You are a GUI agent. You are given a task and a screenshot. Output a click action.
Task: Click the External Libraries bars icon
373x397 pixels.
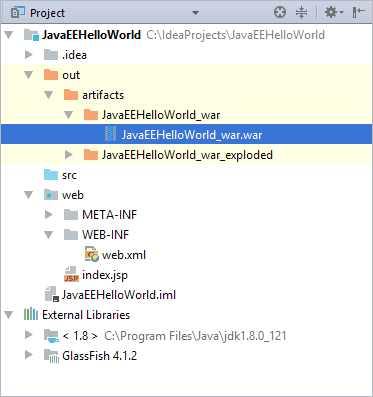click(x=31, y=314)
